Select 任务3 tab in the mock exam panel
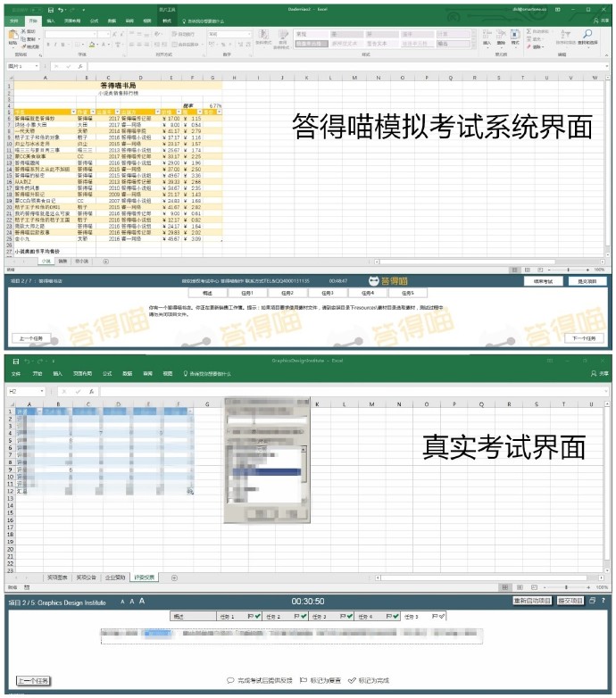 tap(328, 293)
